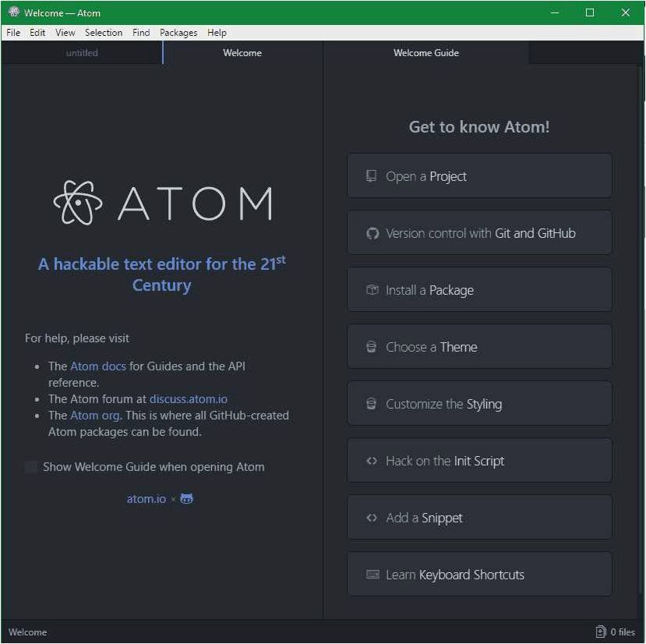This screenshot has width=646, height=644.
Task: Minimize the Atom window
Action: click(x=555, y=12)
